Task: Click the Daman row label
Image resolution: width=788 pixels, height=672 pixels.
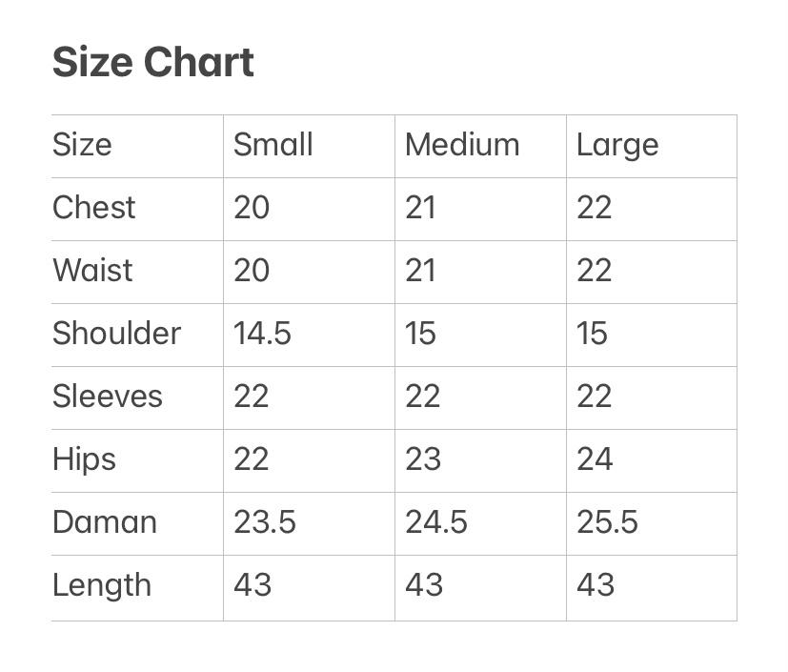Action: click(x=104, y=522)
